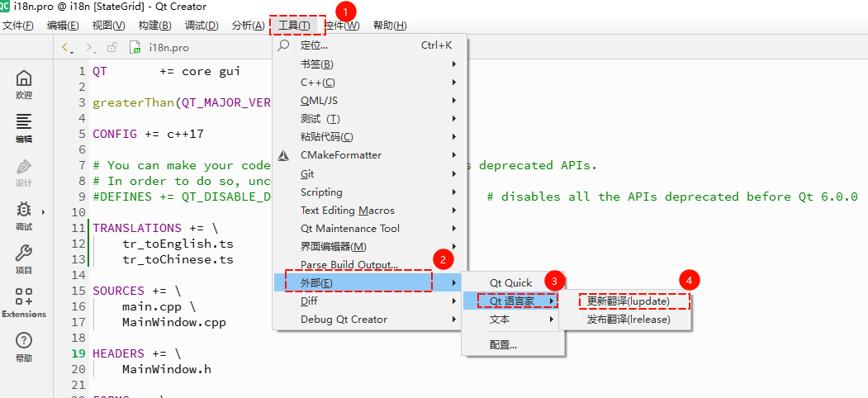Open the 控件(W) menu
Viewport: 868px width, 398px height.
point(342,26)
